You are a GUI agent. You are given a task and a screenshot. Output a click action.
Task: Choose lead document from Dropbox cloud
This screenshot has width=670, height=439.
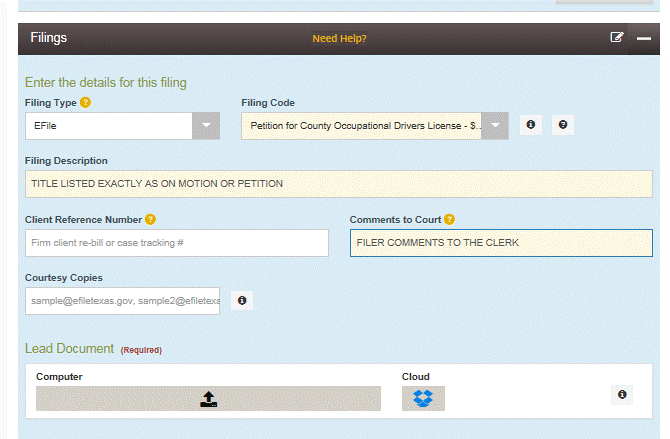(423, 398)
